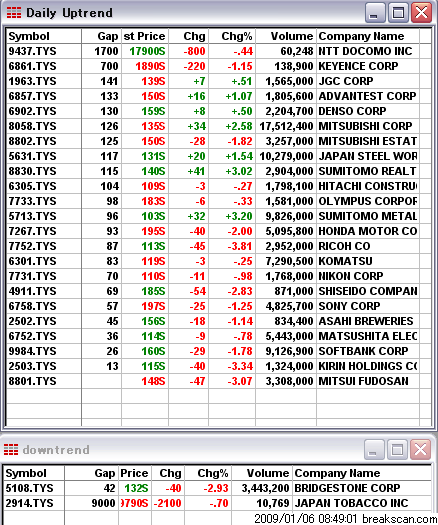The width and height of the screenshot is (438, 525).
Task: Click the gap value 1700
Action: pyautogui.click(x=106, y=51)
